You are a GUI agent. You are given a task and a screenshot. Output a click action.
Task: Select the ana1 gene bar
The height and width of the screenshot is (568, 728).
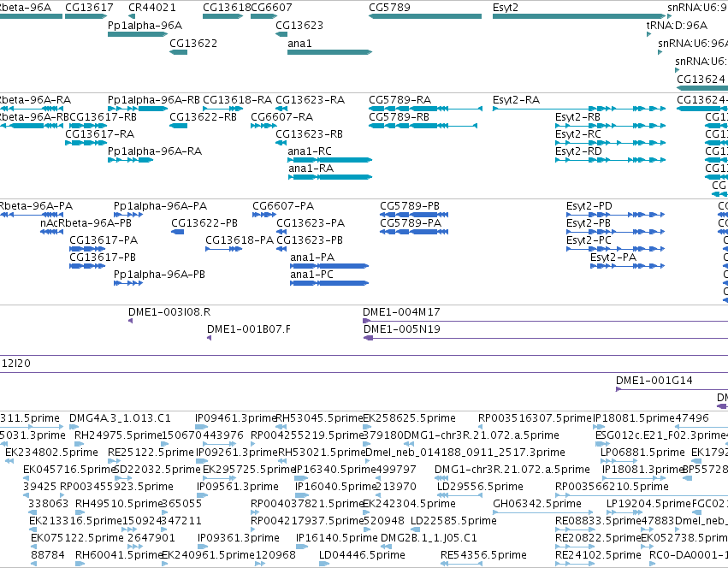[329, 52]
